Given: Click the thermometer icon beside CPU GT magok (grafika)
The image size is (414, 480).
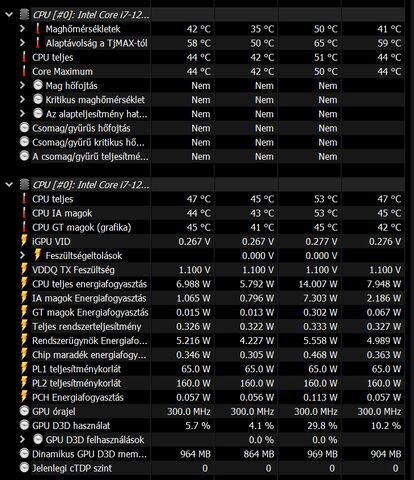Looking at the screenshot, I should click(24, 227).
